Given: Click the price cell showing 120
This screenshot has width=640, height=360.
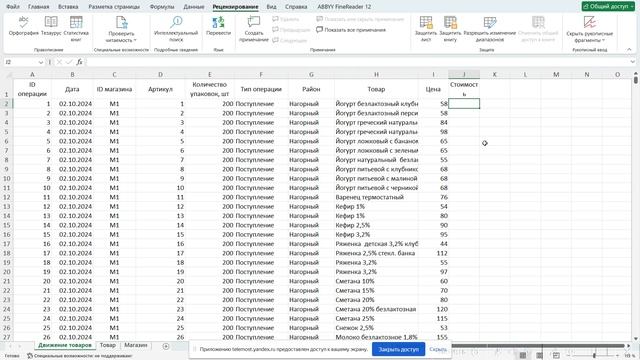Looking at the screenshot, I should (433, 309).
